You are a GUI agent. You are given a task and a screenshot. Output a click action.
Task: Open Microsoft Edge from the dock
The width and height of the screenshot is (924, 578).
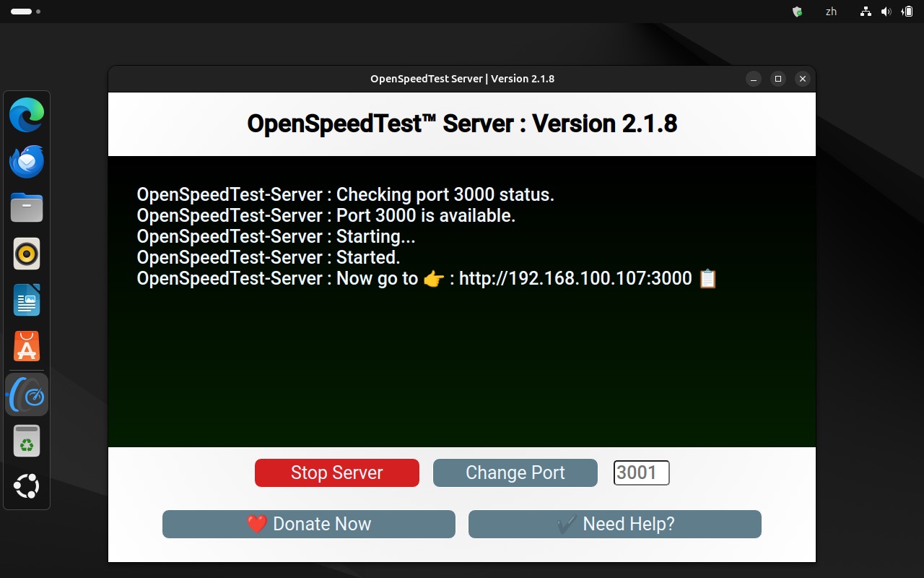pyautogui.click(x=27, y=116)
